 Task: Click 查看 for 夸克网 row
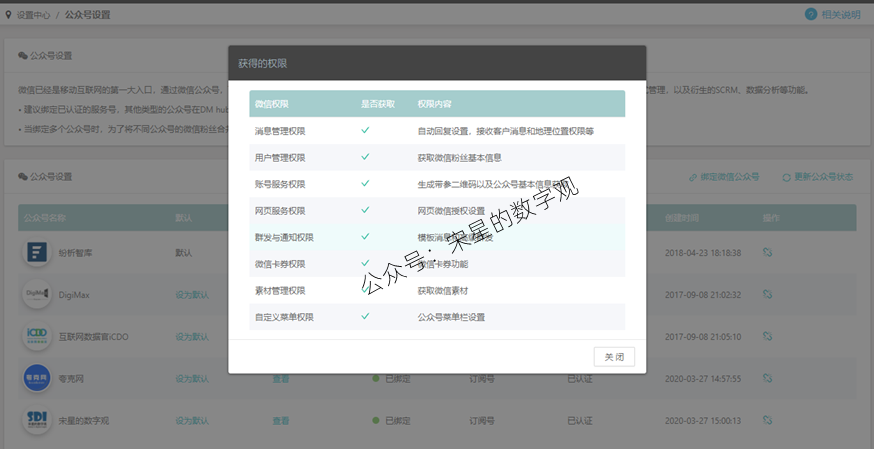tap(281, 379)
